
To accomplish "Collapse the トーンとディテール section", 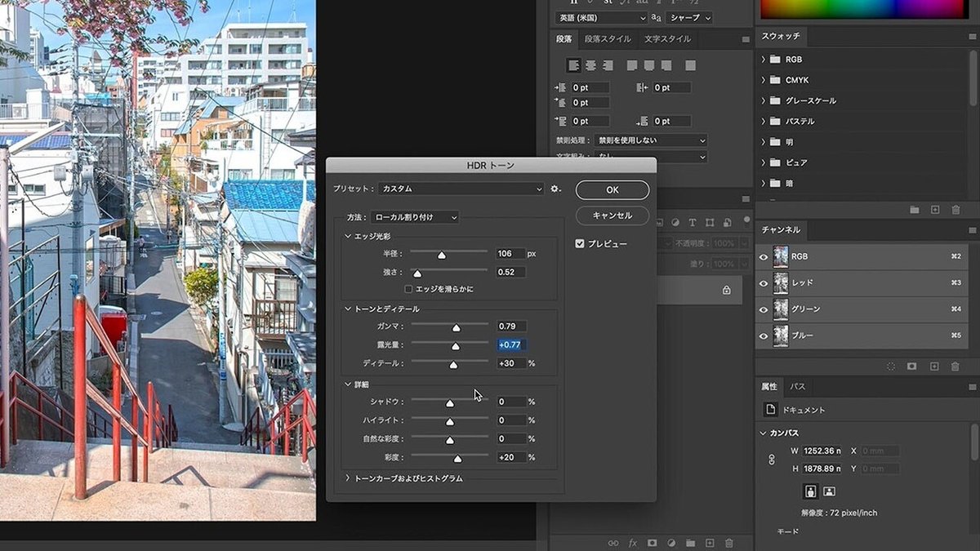I will tap(348, 309).
